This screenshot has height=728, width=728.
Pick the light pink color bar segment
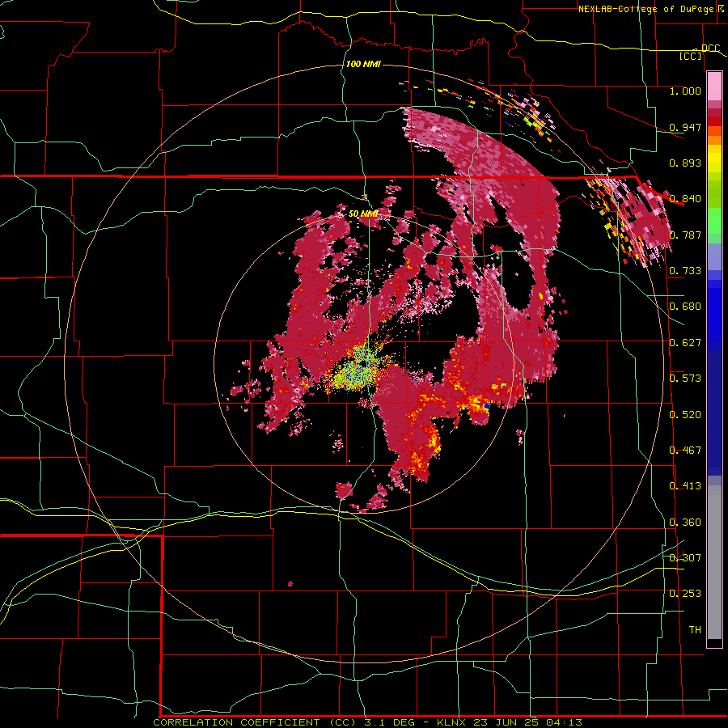point(714,87)
